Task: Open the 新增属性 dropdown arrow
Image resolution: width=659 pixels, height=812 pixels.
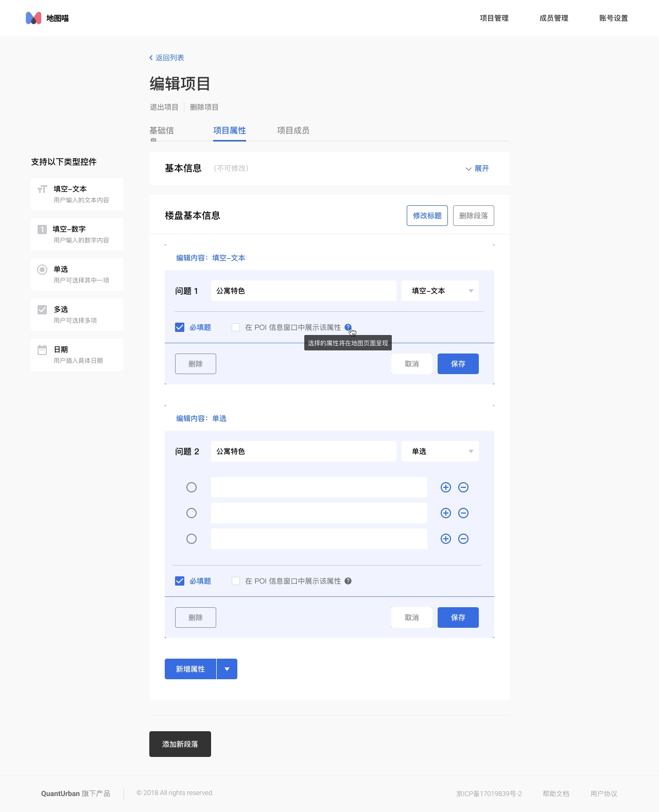Action: [227, 669]
